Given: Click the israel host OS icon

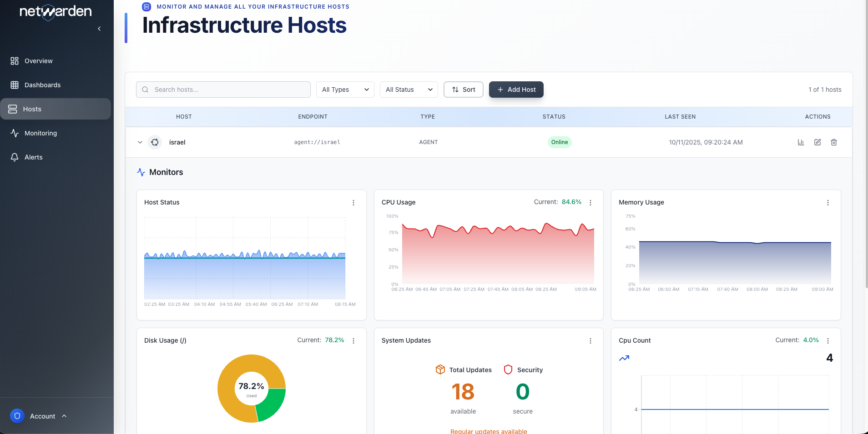Looking at the screenshot, I should [155, 142].
